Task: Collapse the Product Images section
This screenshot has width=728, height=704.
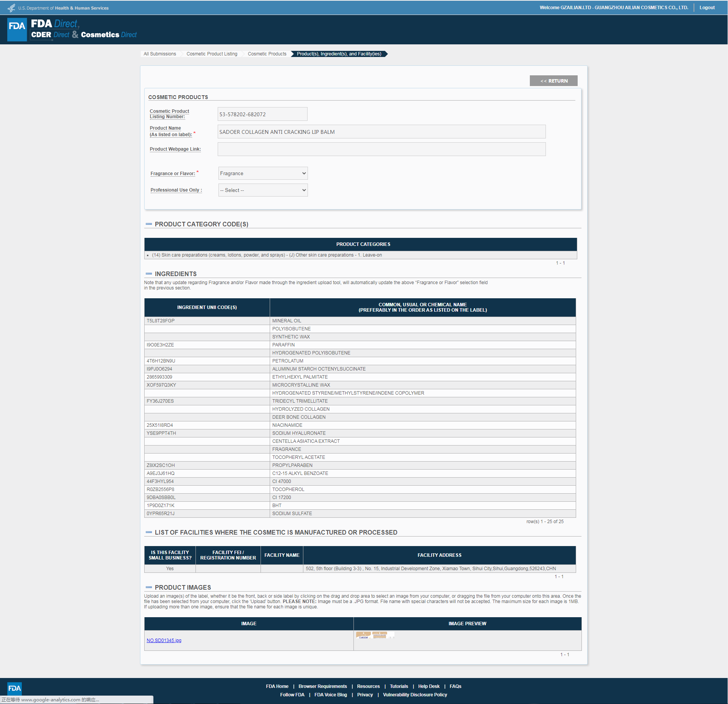Action: [x=149, y=587]
